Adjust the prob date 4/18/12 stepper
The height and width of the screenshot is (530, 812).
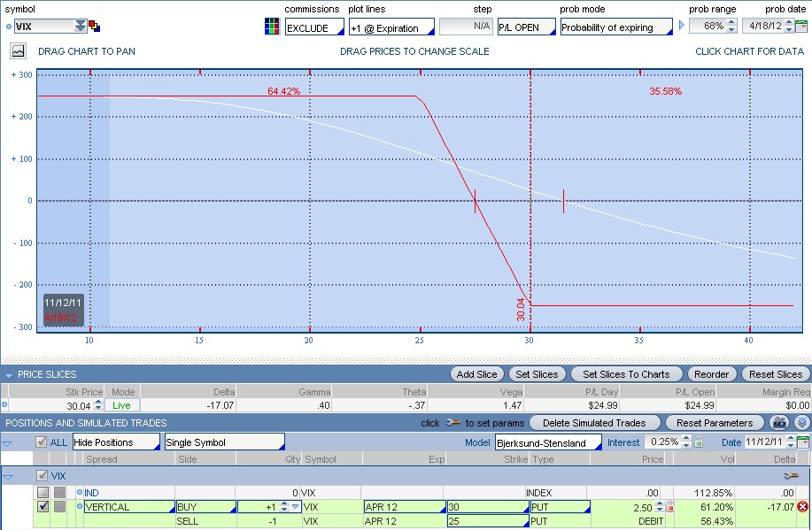click(x=789, y=26)
